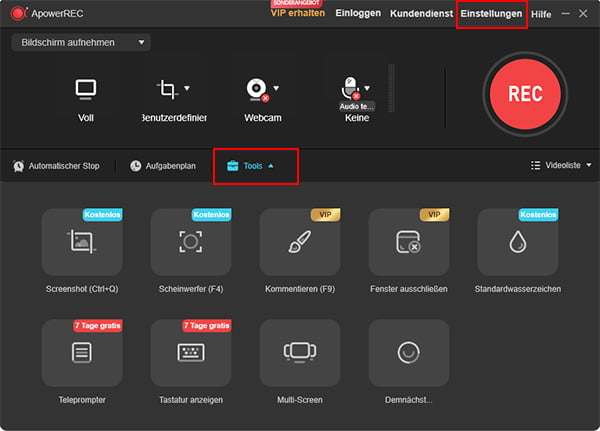Toggle the Webcam recording icon
600x431 pixels.
[257, 90]
